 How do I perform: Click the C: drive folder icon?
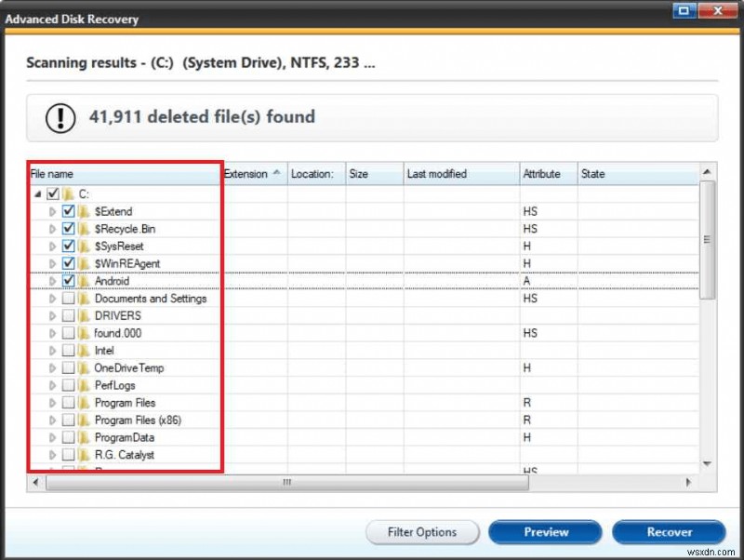click(69, 193)
